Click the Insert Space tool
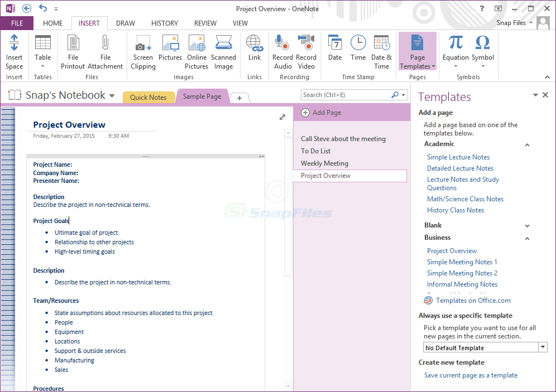Image resolution: width=556 pixels, height=392 pixels. pos(14,52)
